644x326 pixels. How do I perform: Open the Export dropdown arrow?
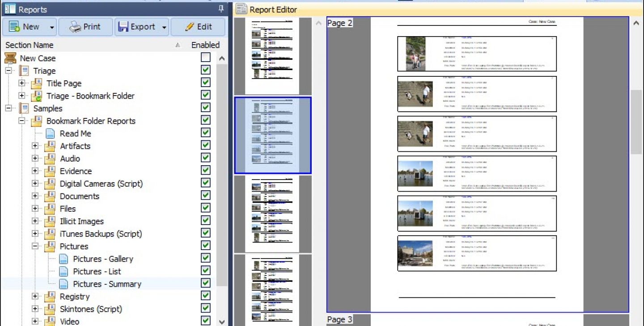point(164,27)
